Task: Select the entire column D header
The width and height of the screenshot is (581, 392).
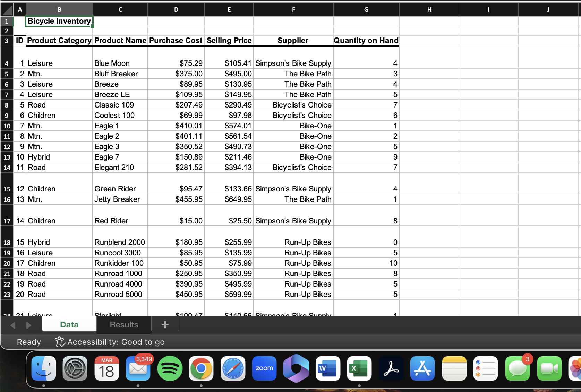Action: click(x=176, y=9)
